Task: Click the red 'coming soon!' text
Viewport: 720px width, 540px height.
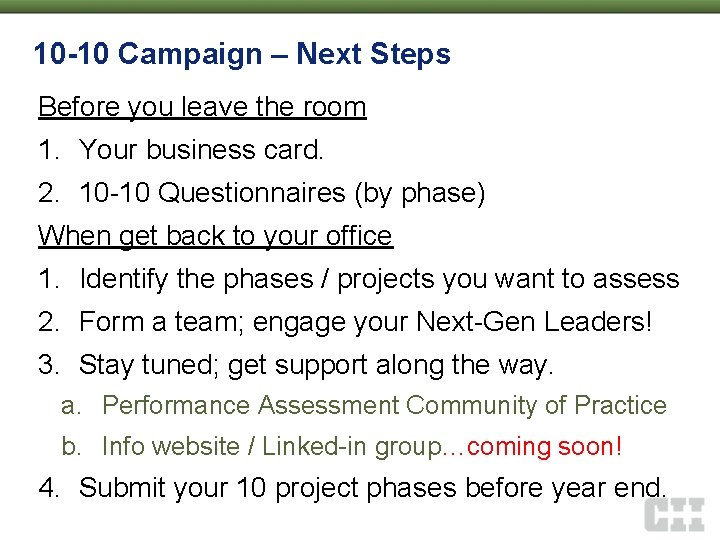Action: [x=544, y=446]
